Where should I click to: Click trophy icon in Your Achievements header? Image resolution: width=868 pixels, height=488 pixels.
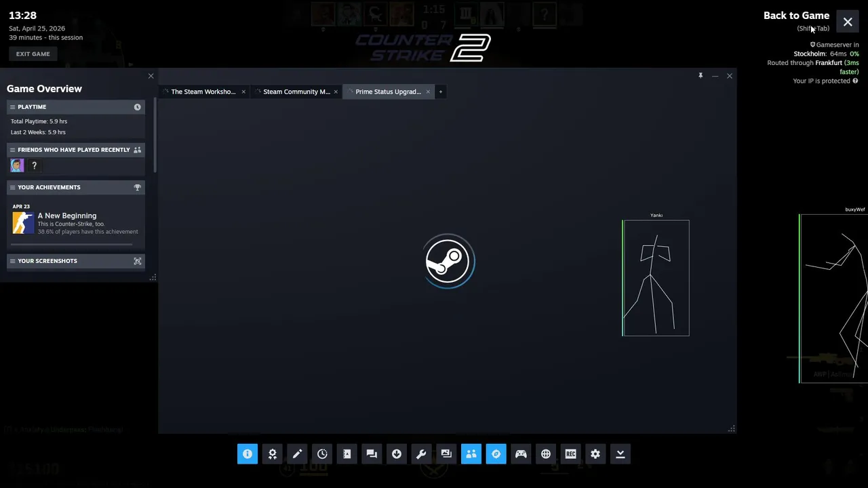click(x=138, y=187)
